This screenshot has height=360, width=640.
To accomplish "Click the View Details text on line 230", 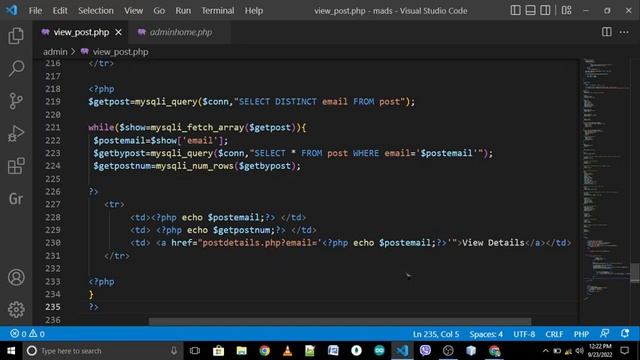I will click(x=493, y=243).
